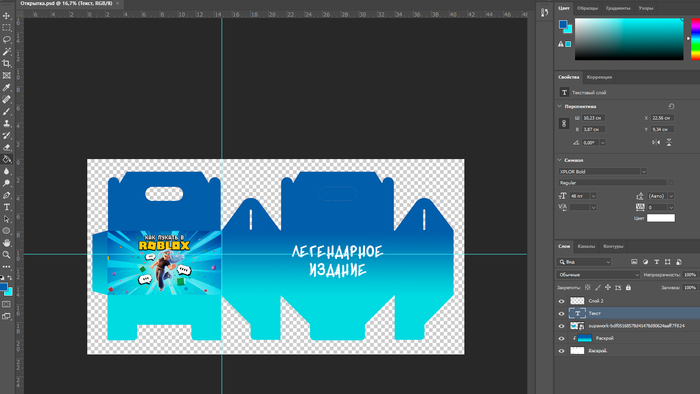Open the layer blend mode dropdown
The width and height of the screenshot is (700, 394).
[x=598, y=275]
